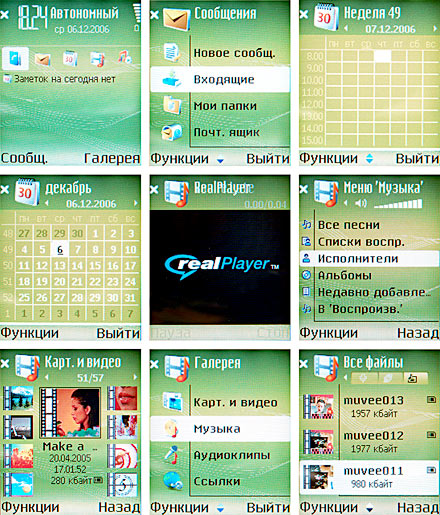Pause playback with 'Пауза' softkey in RealPlayer
The image size is (440, 515).
(171, 333)
